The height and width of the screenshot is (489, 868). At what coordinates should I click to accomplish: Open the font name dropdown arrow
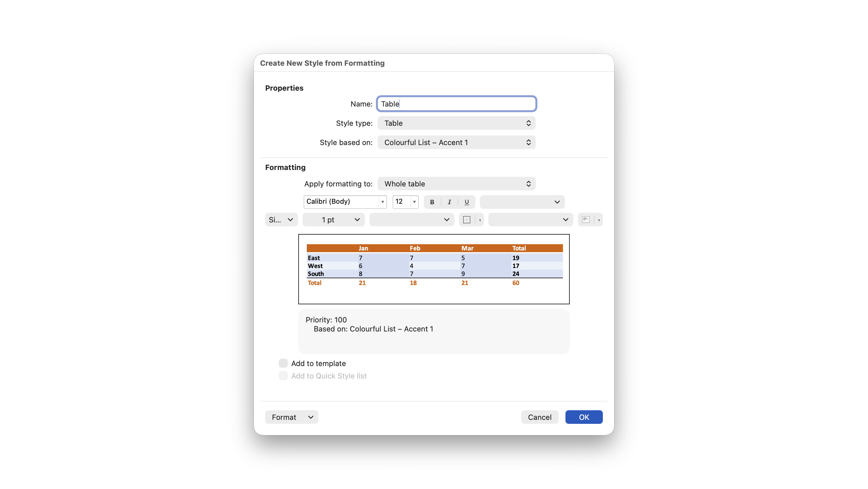(382, 202)
